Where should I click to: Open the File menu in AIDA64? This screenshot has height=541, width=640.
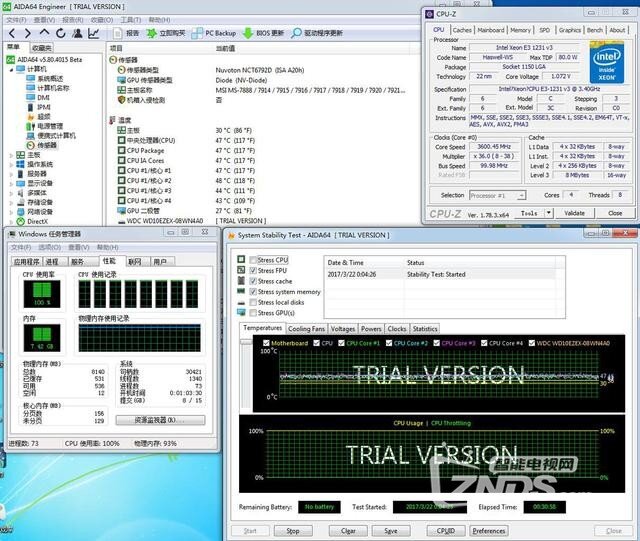click(16, 20)
